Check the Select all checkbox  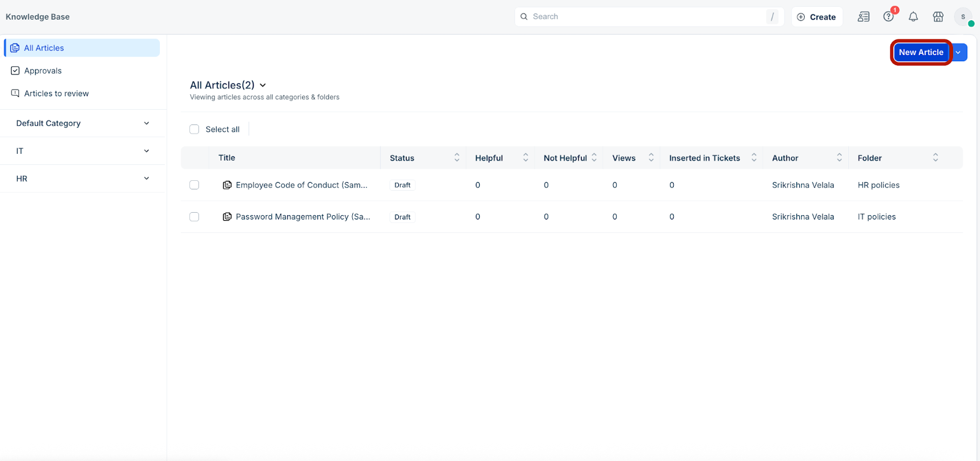click(194, 129)
